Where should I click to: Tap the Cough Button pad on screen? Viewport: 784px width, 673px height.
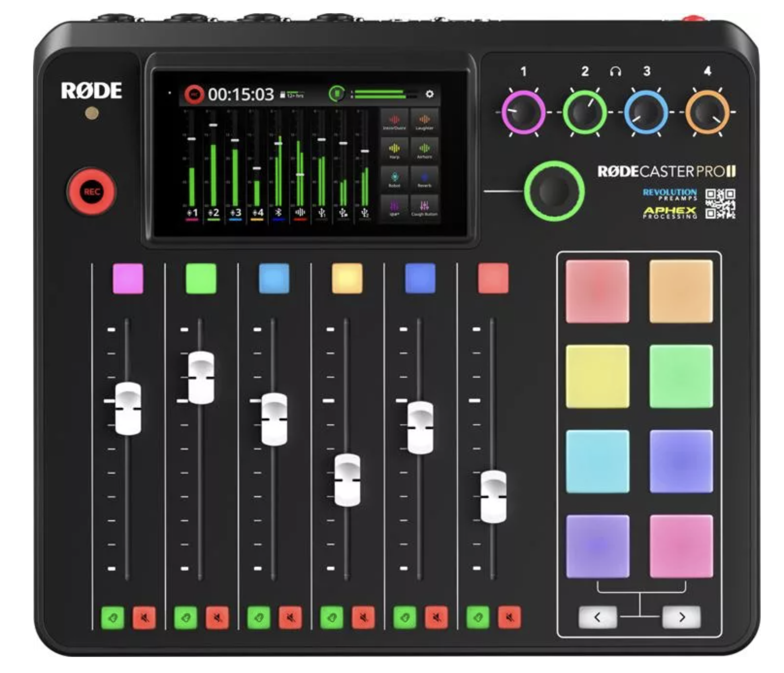(x=424, y=208)
